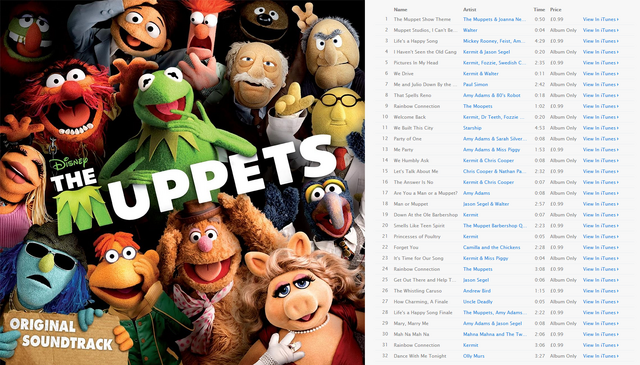Click View In iTunes for Man or Muppet
This screenshot has width=640, height=365.
tap(600, 204)
